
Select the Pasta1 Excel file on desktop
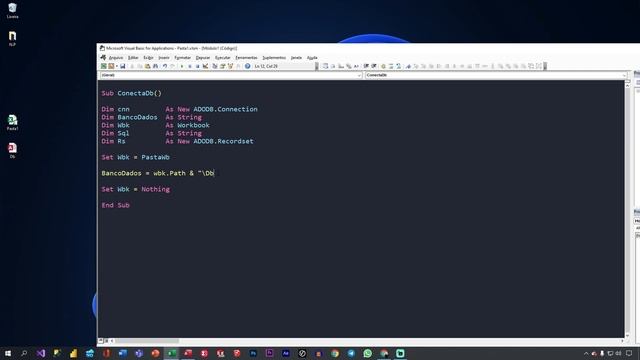(12, 122)
